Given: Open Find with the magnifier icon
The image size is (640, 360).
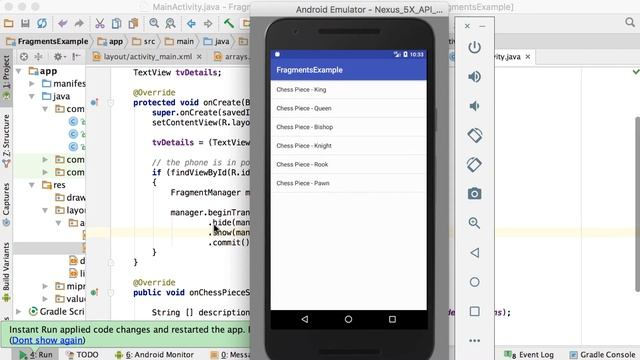Looking at the screenshot, I should point(154,24).
